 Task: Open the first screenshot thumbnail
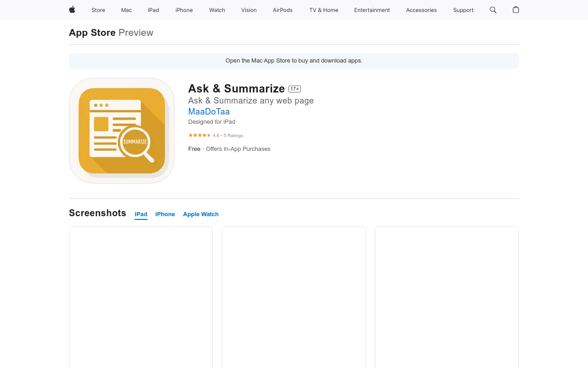click(141, 297)
